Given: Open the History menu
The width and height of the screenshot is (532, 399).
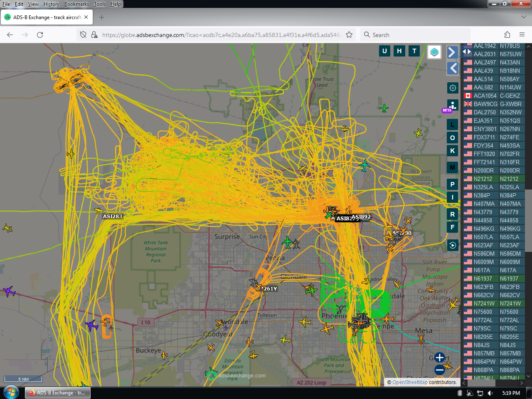Looking at the screenshot, I should point(52,4).
